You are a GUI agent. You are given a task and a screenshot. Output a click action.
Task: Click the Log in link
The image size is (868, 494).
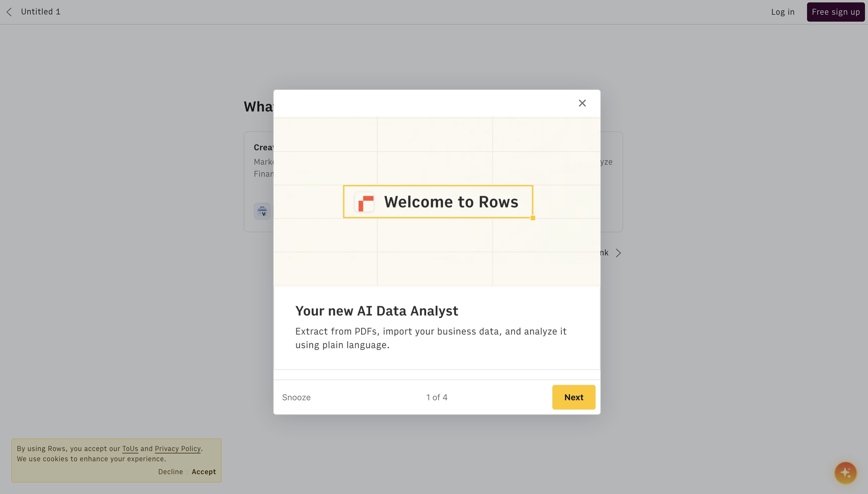click(783, 12)
